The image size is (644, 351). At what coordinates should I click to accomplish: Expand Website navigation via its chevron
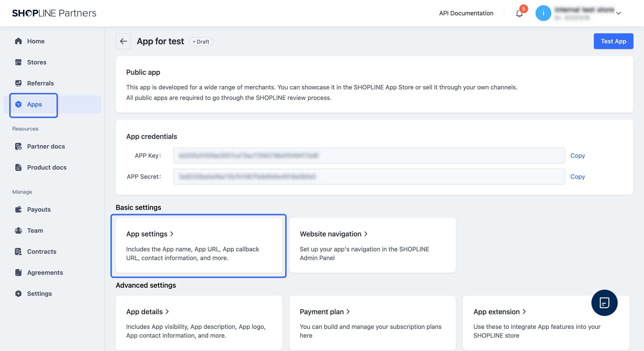(x=366, y=234)
